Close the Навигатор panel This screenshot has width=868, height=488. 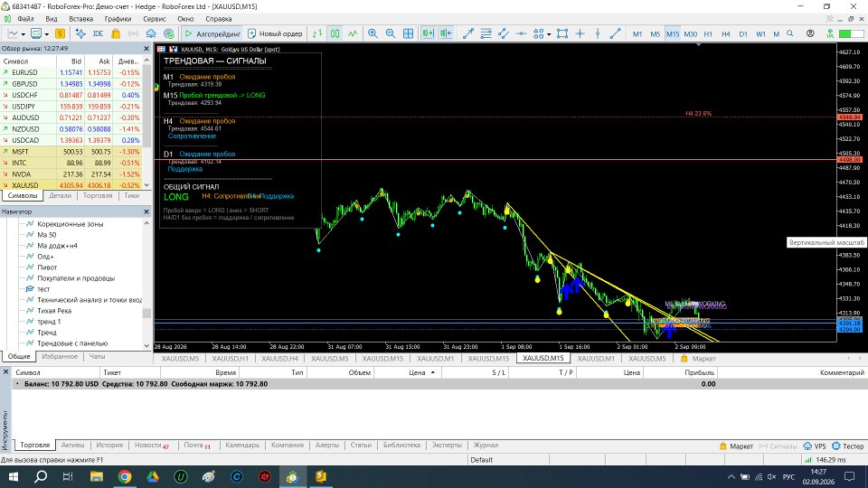146,211
